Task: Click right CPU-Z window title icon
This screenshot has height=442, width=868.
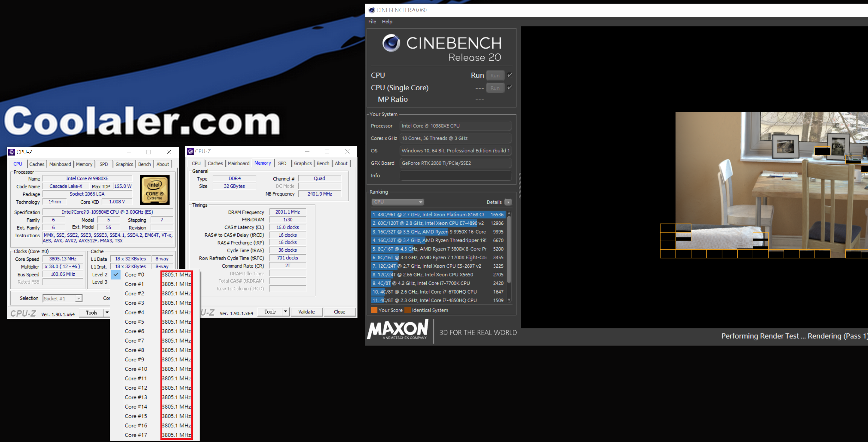Action: pyautogui.click(x=190, y=151)
